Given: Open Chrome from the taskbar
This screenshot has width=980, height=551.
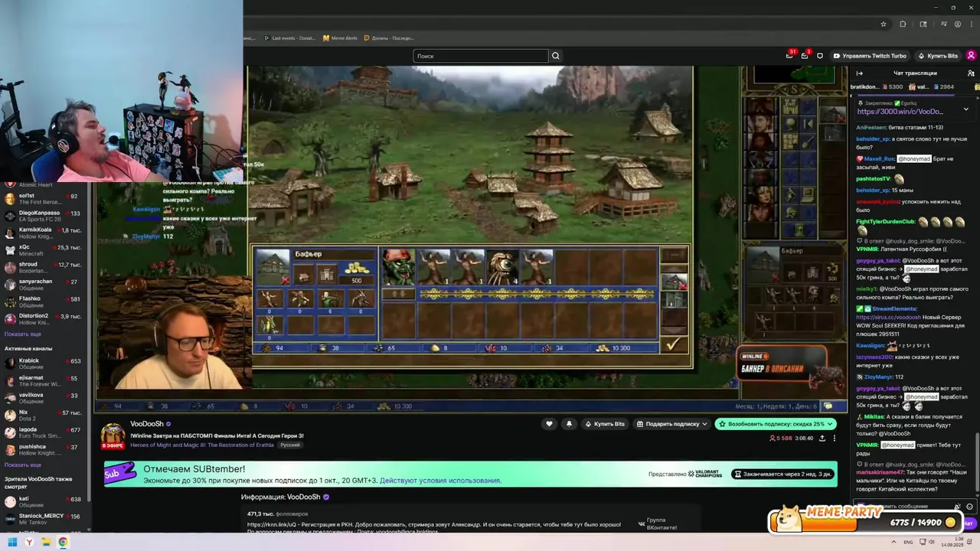Looking at the screenshot, I should pyautogui.click(x=63, y=543).
